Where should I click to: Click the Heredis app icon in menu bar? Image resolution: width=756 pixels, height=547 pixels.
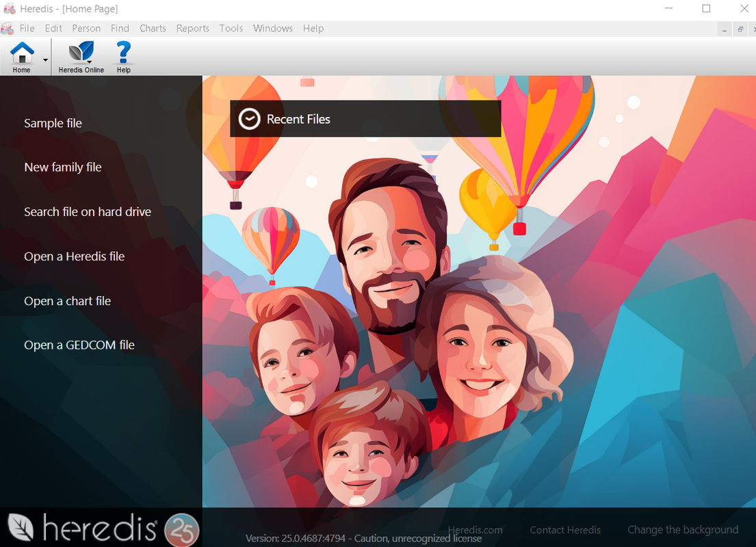pos(8,29)
